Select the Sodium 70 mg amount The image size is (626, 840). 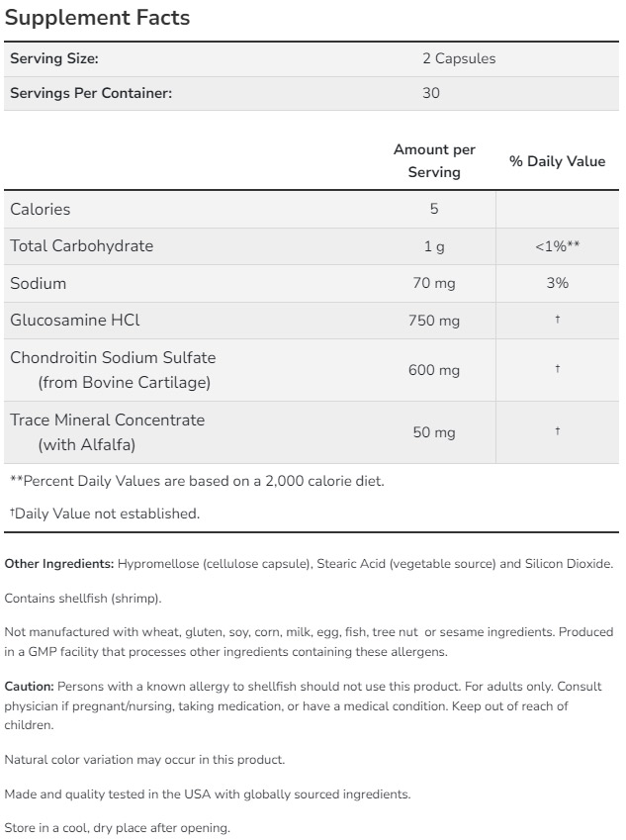(x=434, y=284)
